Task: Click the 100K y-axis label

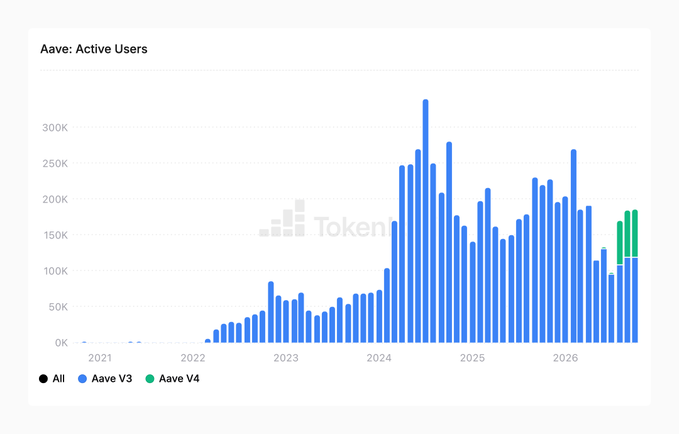Action: point(55,271)
